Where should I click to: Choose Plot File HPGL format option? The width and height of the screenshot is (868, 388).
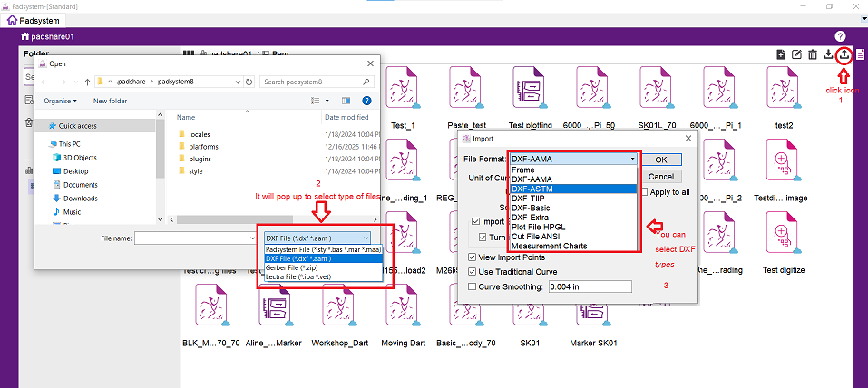(573, 227)
